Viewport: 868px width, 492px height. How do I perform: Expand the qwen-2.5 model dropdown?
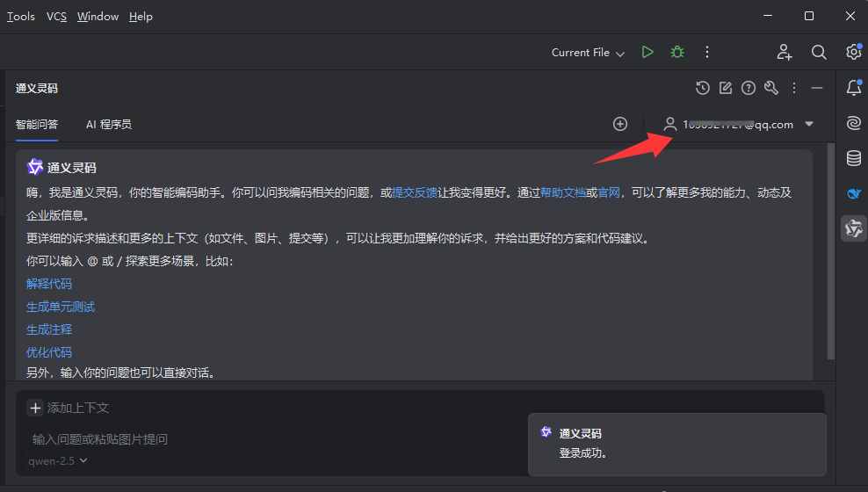[58, 460]
